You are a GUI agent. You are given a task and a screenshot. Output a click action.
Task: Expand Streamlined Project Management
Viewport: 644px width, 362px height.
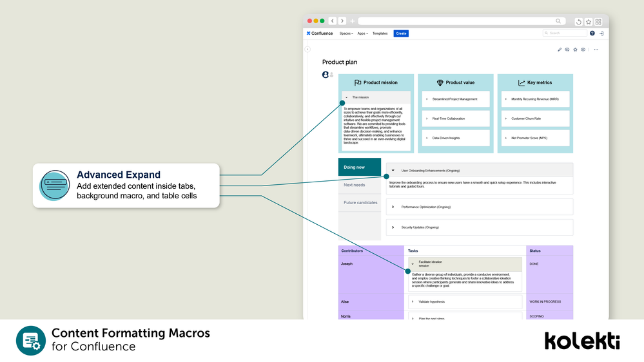[x=456, y=99]
